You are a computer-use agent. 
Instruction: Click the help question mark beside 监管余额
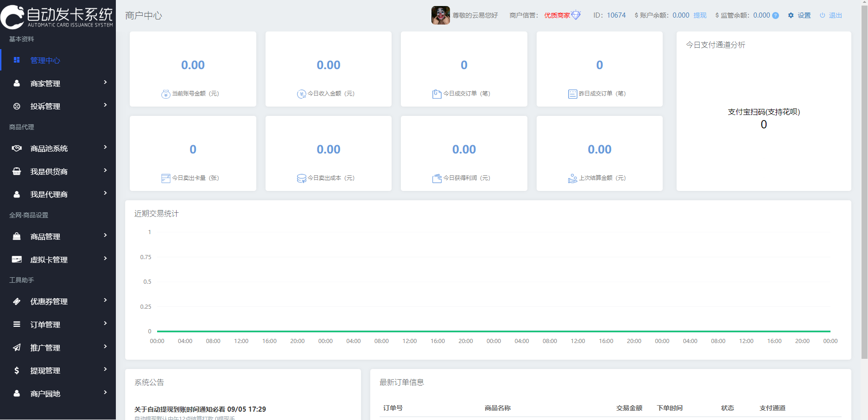point(776,15)
